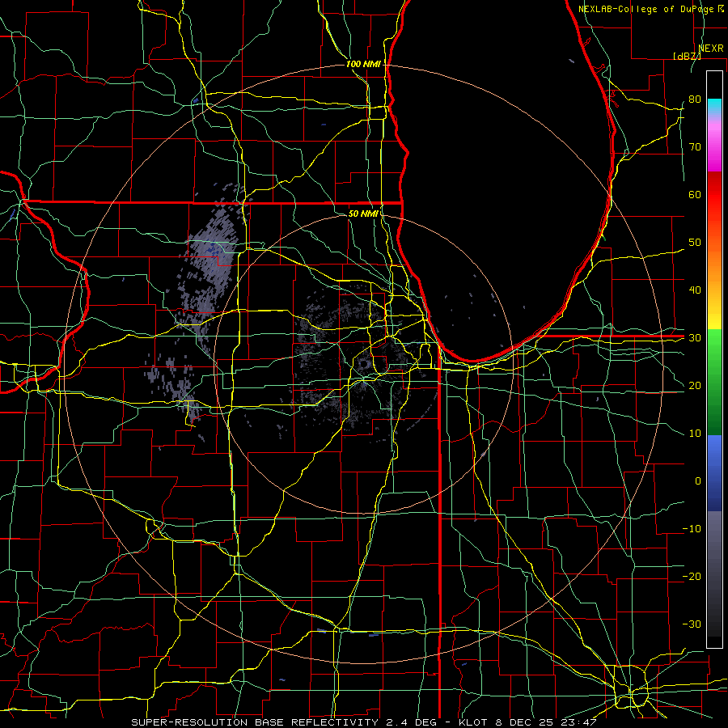Click the [dBZ] unit label
The height and width of the screenshot is (728, 728).
(687, 56)
